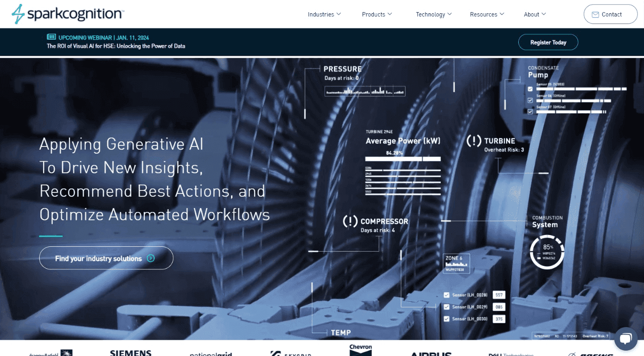Expand the Technology chevron
Viewport: 644px width, 356px height.
pyautogui.click(x=450, y=14)
